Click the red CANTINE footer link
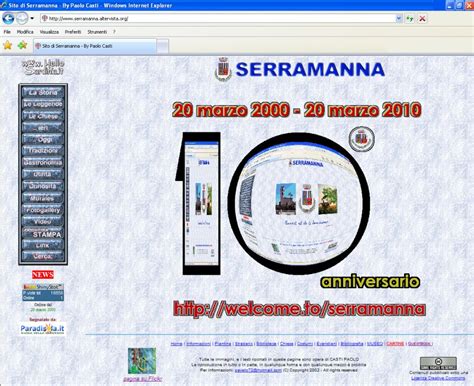The image size is (474, 386). point(395,344)
